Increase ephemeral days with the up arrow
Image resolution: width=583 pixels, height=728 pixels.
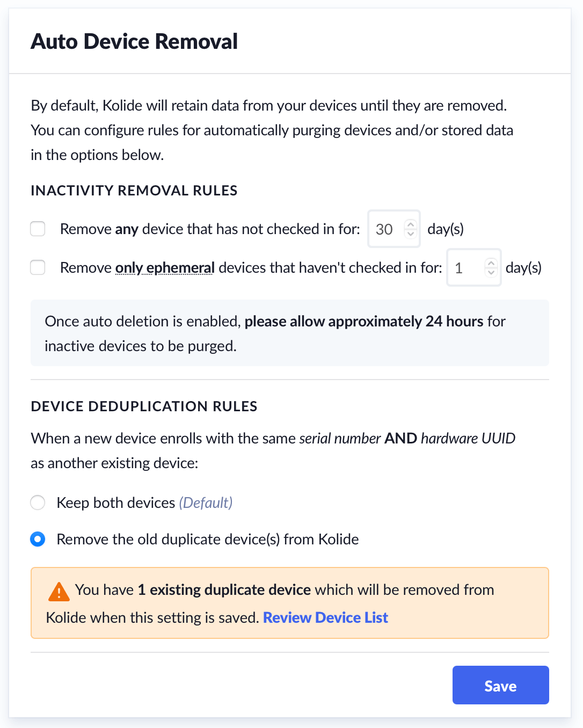coord(491,263)
